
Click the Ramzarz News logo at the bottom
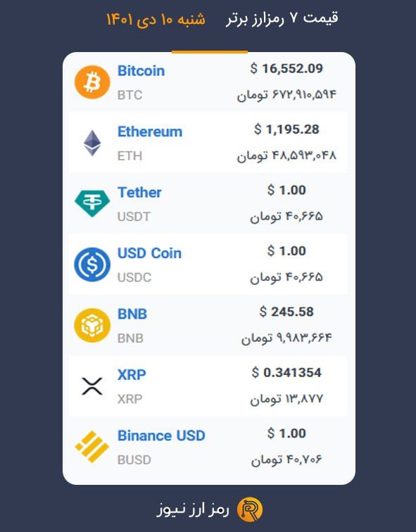249,509
